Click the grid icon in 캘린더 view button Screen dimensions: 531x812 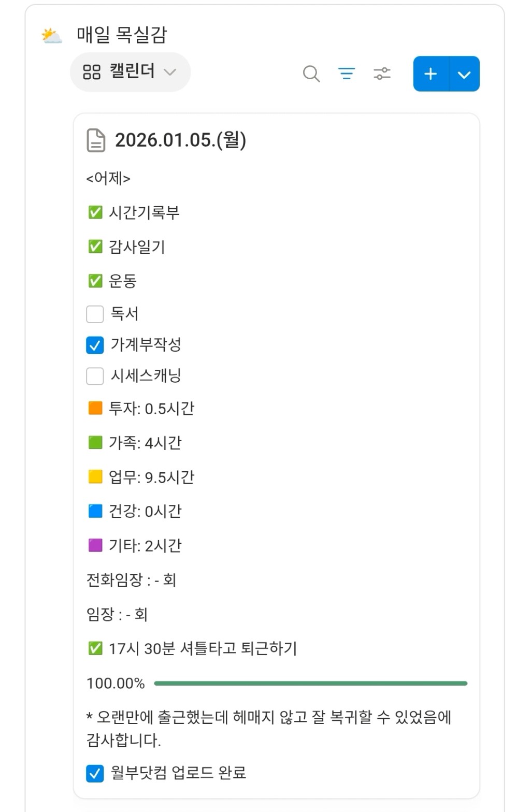[x=92, y=72]
